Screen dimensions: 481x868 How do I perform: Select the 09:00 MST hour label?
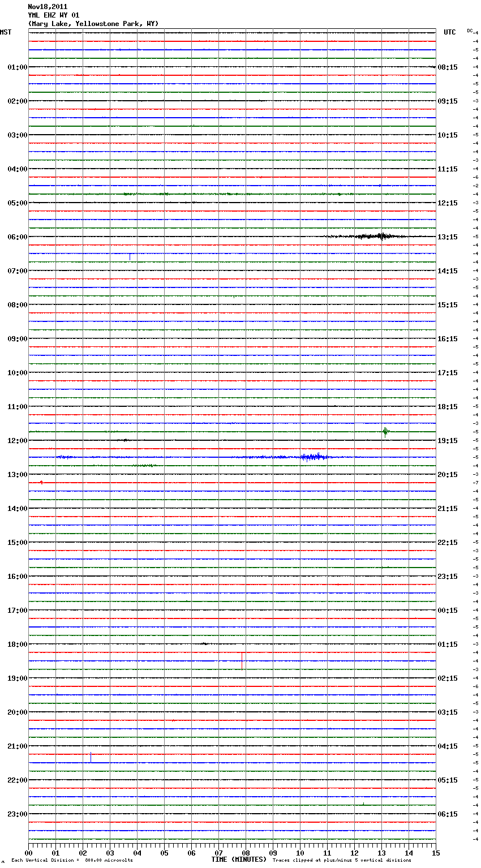pyautogui.click(x=18, y=339)
